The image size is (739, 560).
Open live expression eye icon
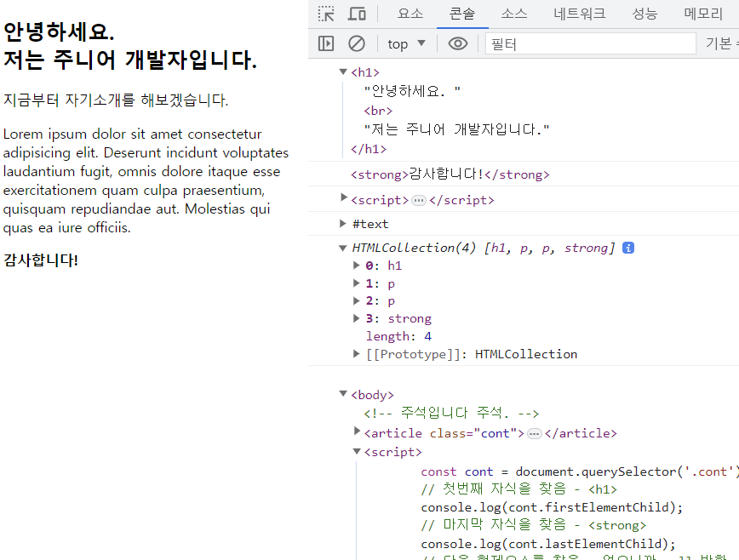tap(458, 43)
